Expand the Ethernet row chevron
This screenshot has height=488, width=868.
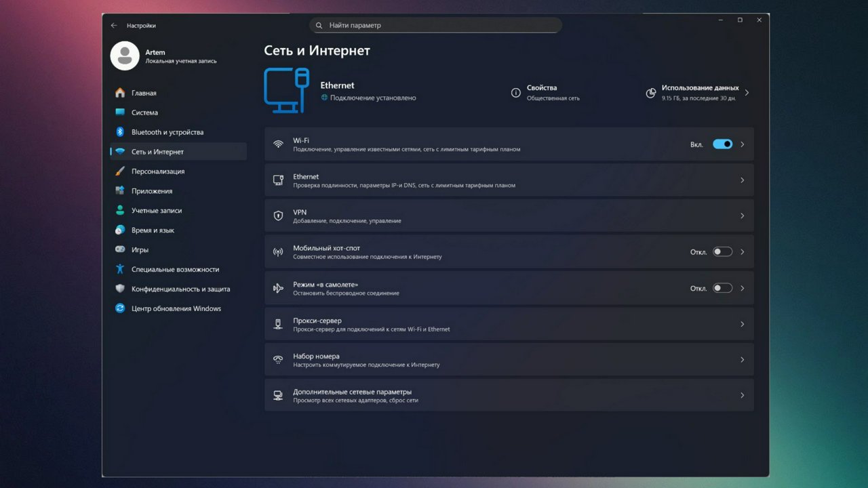coord(742,180)
